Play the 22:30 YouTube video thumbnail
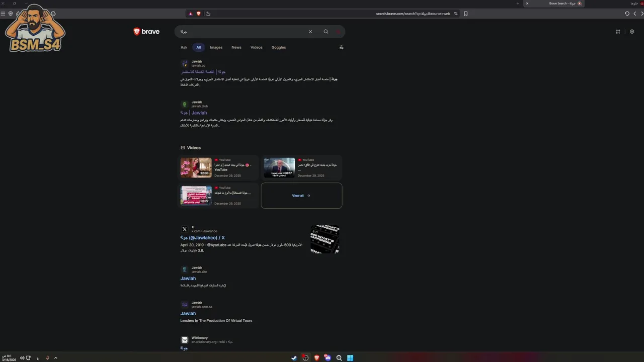Image resolution: width=644 pixels, height=362 pixels. [196, 167]
